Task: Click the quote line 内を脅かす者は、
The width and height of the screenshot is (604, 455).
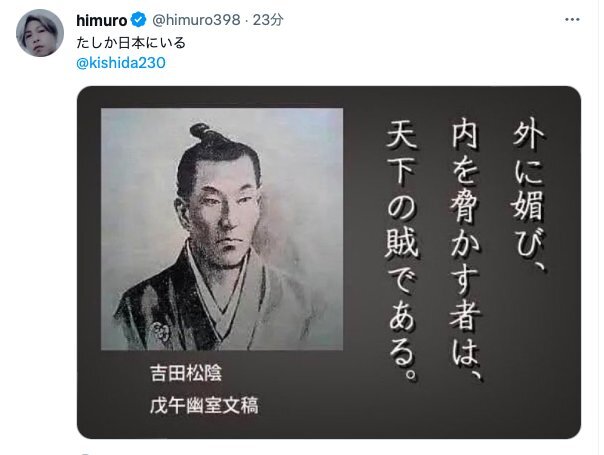Action: (465, 253)
